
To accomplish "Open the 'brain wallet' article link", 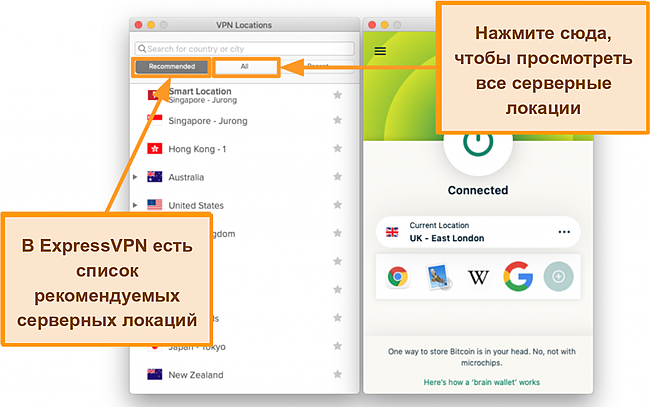I will coord(481,382).
